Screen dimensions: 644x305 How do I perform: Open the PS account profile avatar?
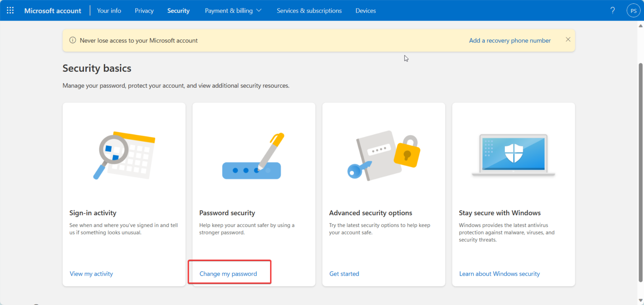633,10
